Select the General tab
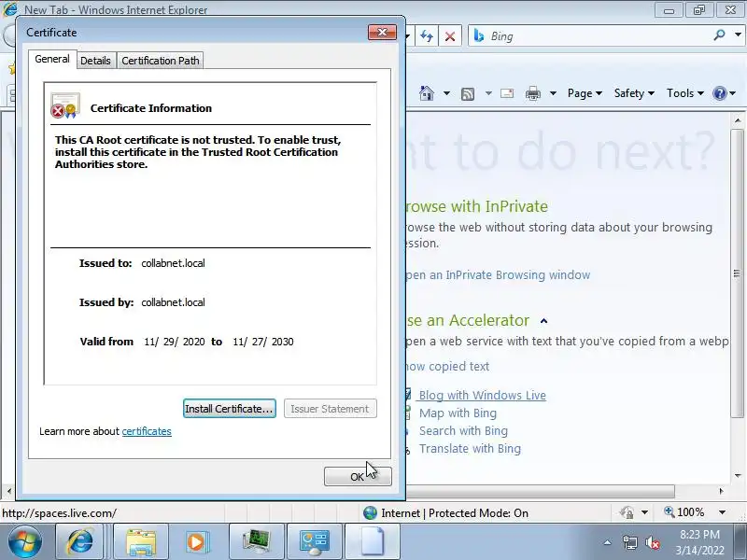Image resolution: width=747 pixels, height=560 pixels. pos(52,59)
